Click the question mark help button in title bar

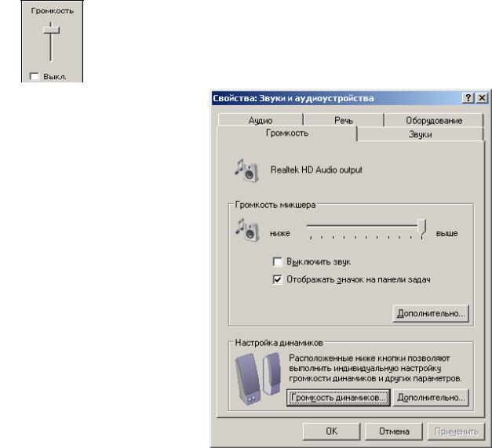[468, 98]
